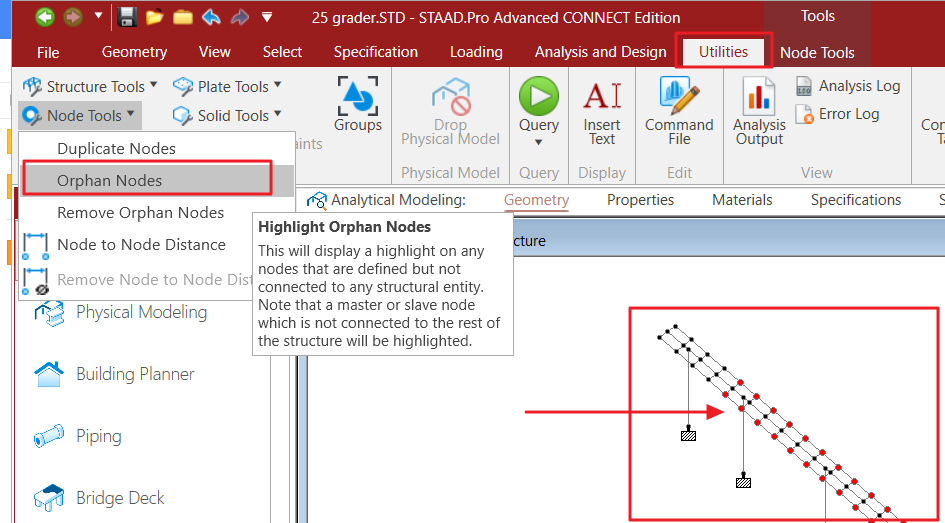Redo using the right curved arrow icon
This screenshot has height=523, width=945.
click(240, 17)
